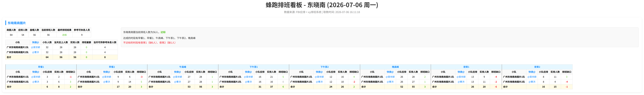Click the 达成的时段 summary line
644x95 pixels.
point(159,38)
